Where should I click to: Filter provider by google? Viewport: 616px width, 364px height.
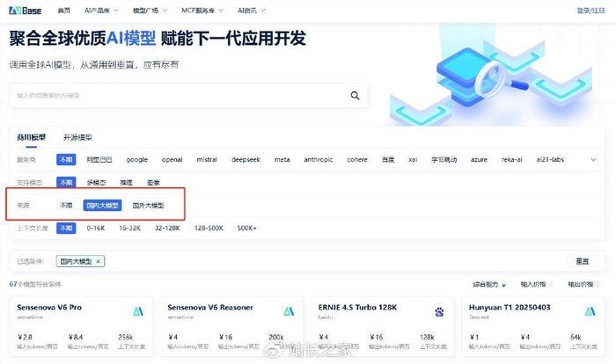coord(136,159)
